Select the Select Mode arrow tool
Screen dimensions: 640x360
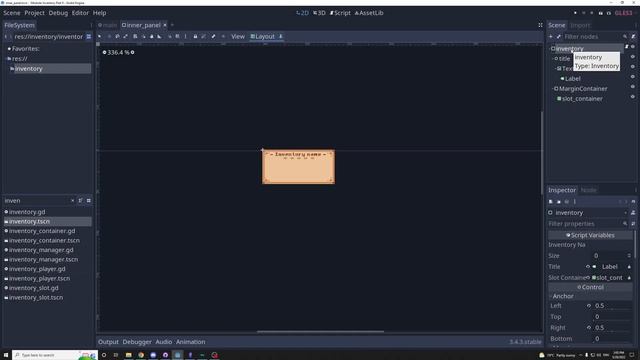(x=99, y=36)
